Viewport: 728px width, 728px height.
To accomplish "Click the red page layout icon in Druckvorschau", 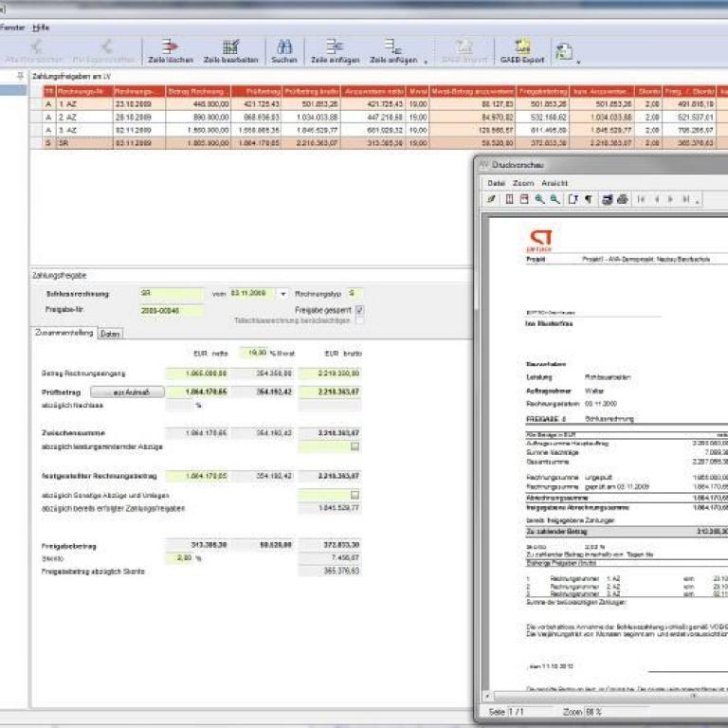I will click(x=524, y=199).
